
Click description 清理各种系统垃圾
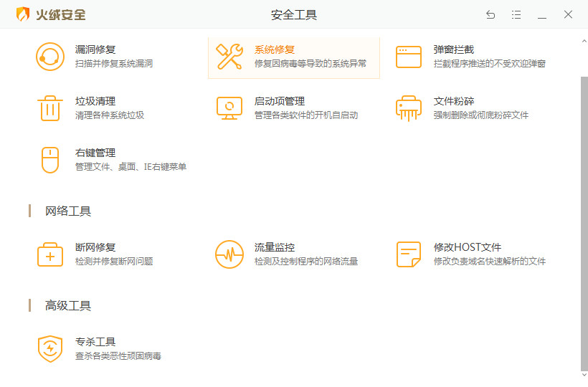110,115
